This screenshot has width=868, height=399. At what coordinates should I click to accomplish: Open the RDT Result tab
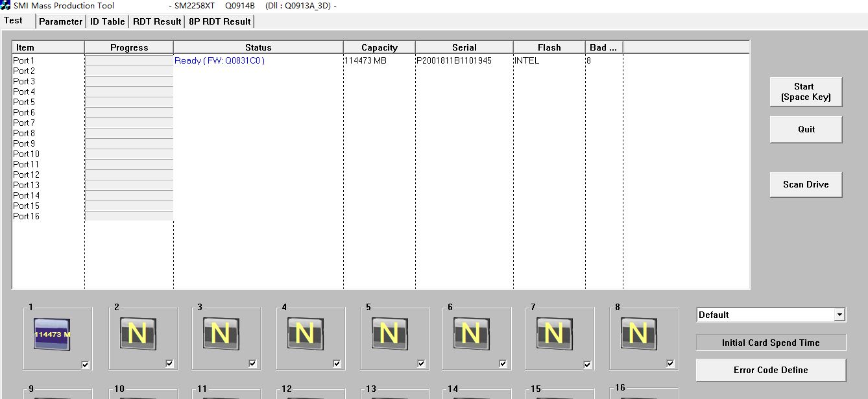[x=157, y=21]
